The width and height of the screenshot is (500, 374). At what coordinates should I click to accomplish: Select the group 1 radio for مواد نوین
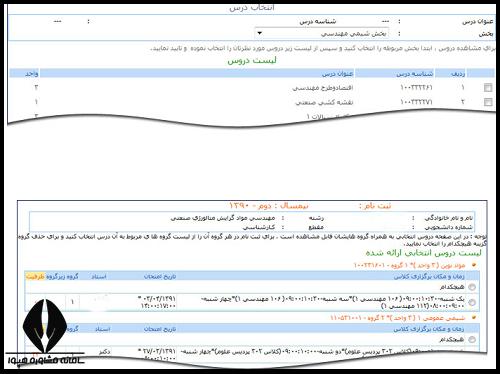472,302
